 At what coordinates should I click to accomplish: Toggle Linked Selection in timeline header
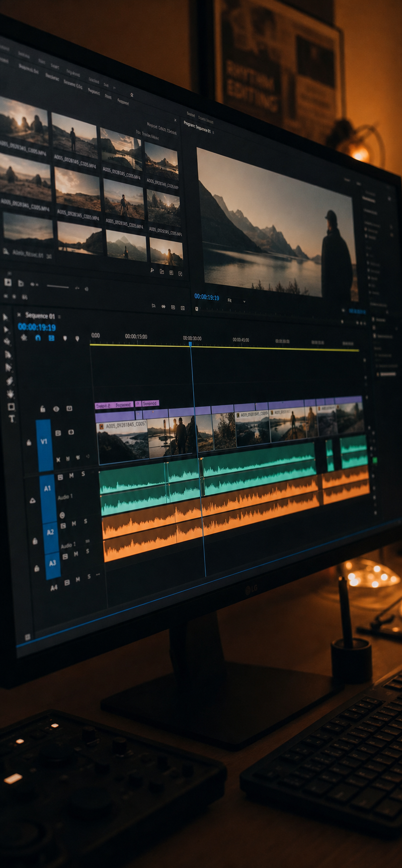(51, 338)
